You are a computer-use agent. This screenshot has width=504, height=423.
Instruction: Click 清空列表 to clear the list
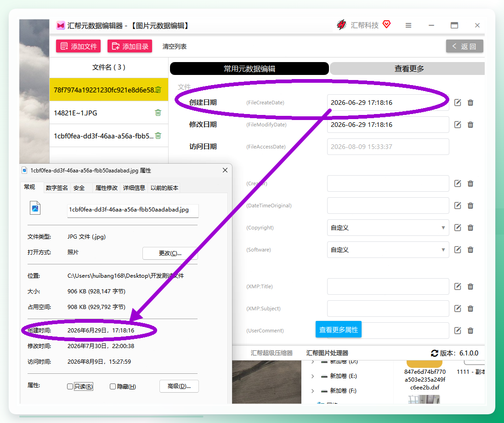175,46
